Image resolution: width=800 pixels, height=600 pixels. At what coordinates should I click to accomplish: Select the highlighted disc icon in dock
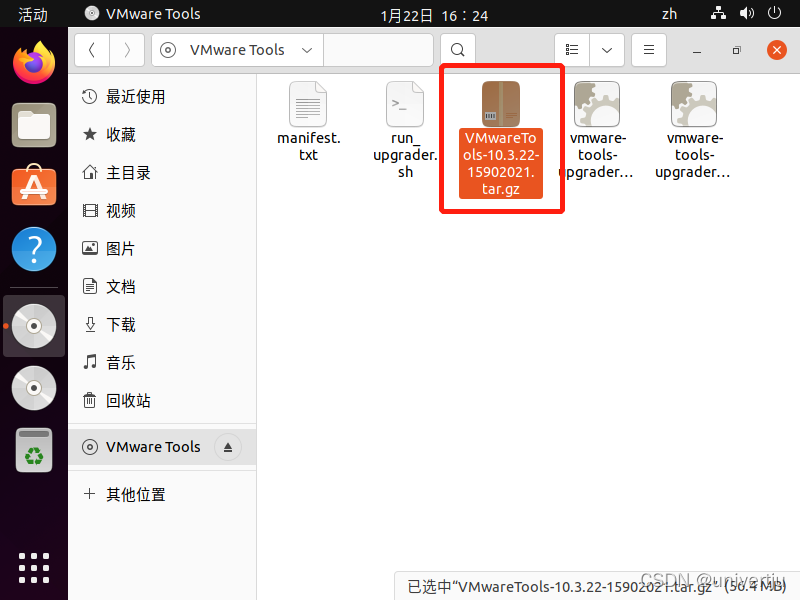[x=34, y=326]
